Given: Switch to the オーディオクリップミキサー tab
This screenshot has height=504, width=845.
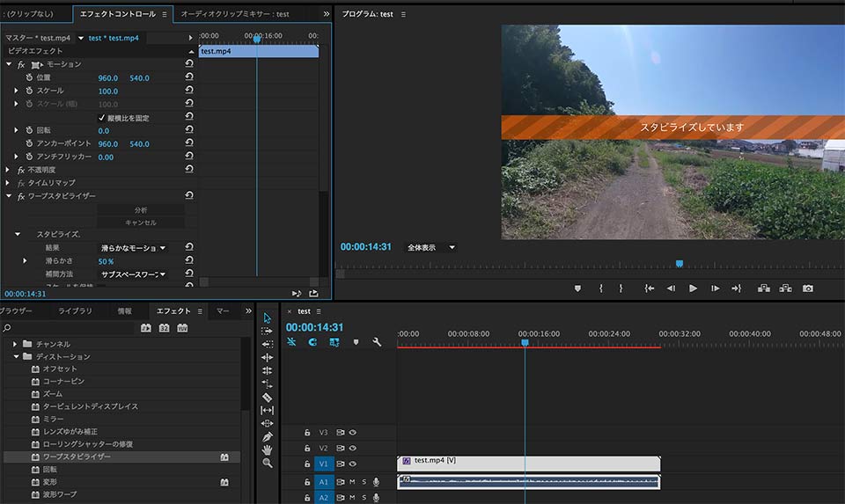Looking at the screenshot, I should point(235,14).
